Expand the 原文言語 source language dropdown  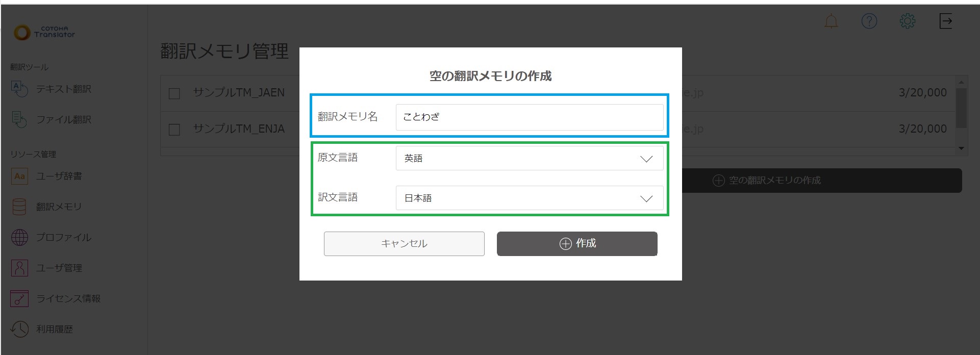(x=529, y=158)
